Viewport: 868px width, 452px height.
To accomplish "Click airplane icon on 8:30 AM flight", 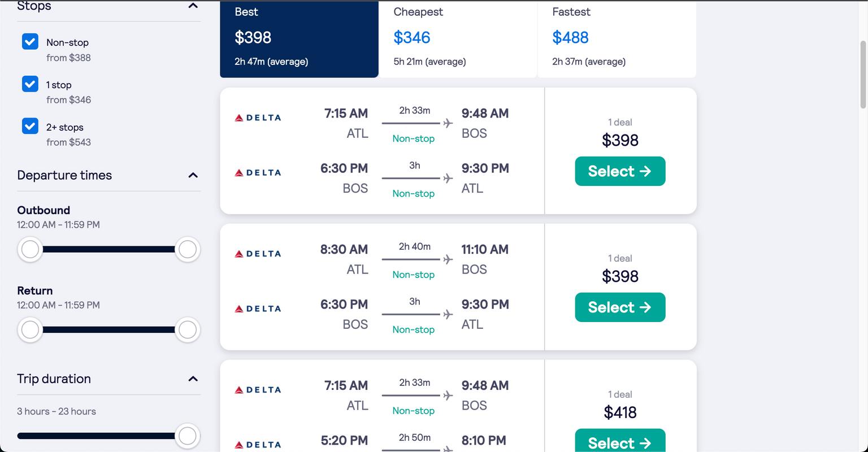I will (x=448, y=259).
